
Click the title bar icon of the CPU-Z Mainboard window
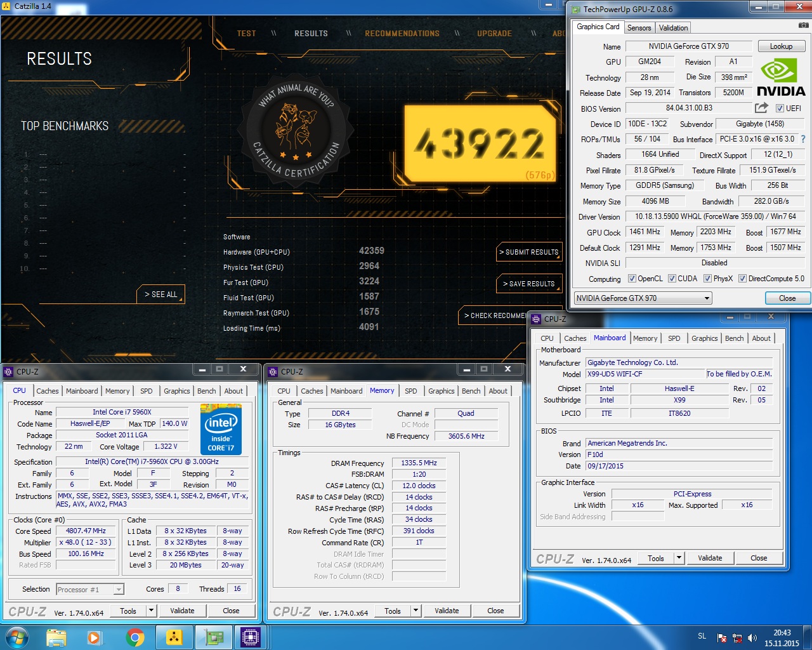537,319
